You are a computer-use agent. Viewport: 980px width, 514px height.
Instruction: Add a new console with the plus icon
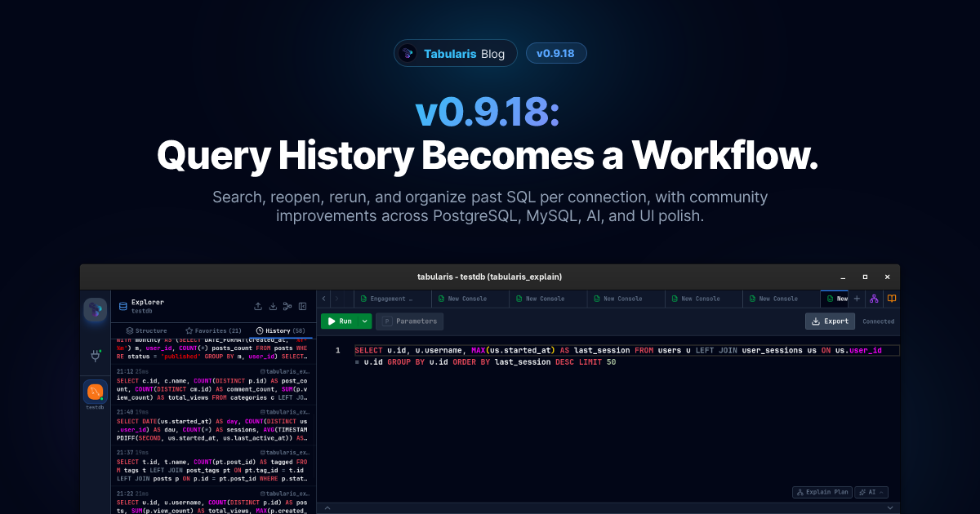pyautogui.click(x=857, y=299)
